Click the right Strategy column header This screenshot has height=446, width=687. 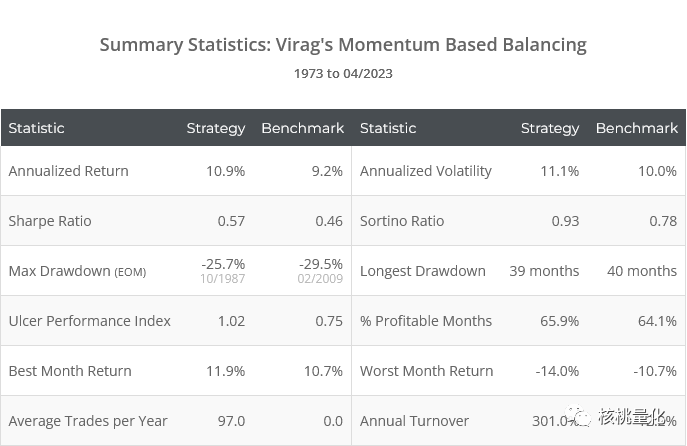(x=549, y=128)
